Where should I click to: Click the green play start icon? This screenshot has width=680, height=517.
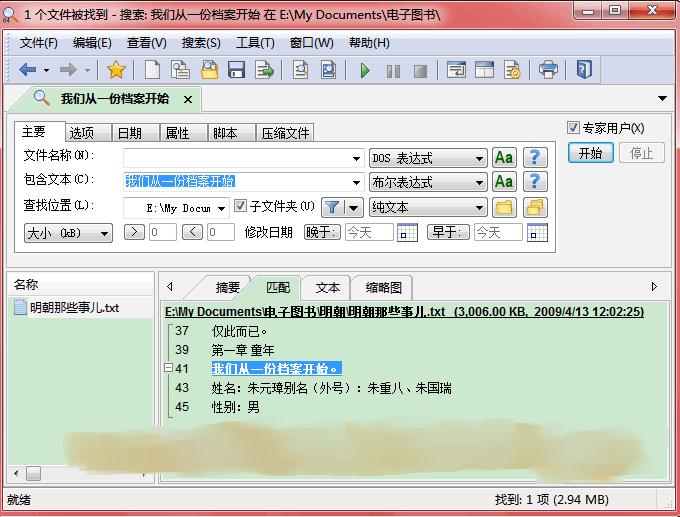365,70
